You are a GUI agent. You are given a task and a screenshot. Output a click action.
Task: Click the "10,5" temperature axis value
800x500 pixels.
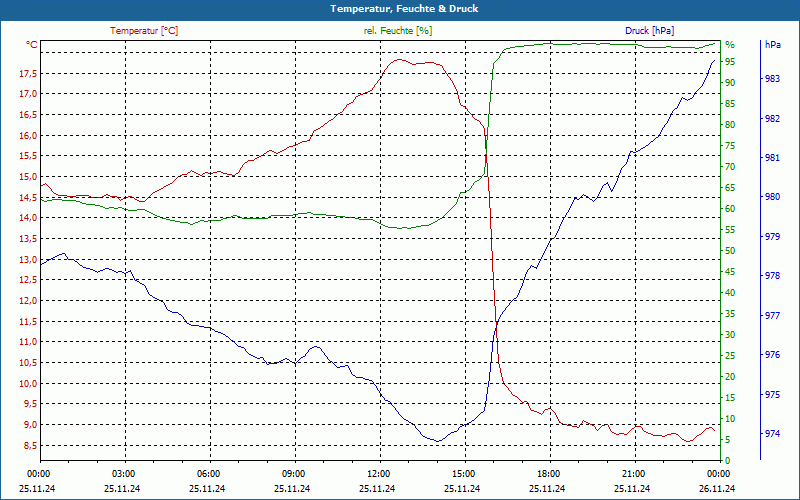pyautogui.click(x=28, y=363)
